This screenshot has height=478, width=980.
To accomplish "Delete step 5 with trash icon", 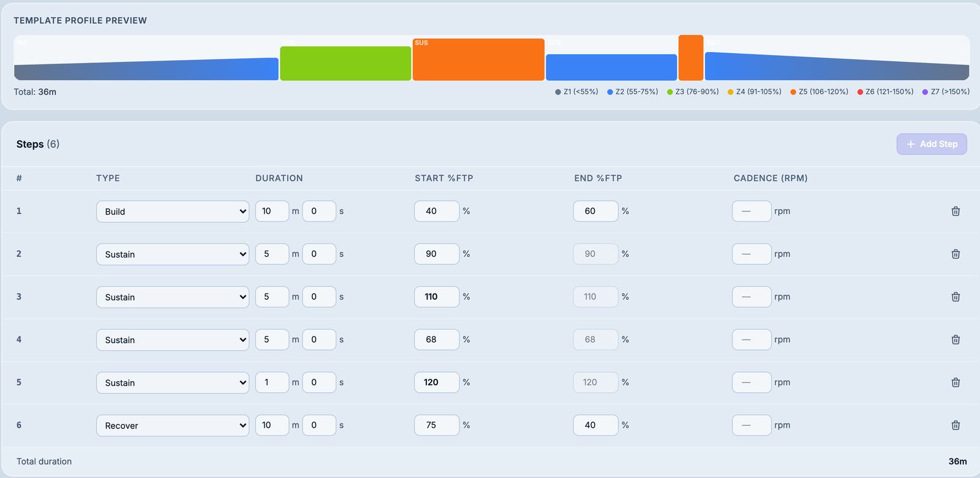I will 956,382.
